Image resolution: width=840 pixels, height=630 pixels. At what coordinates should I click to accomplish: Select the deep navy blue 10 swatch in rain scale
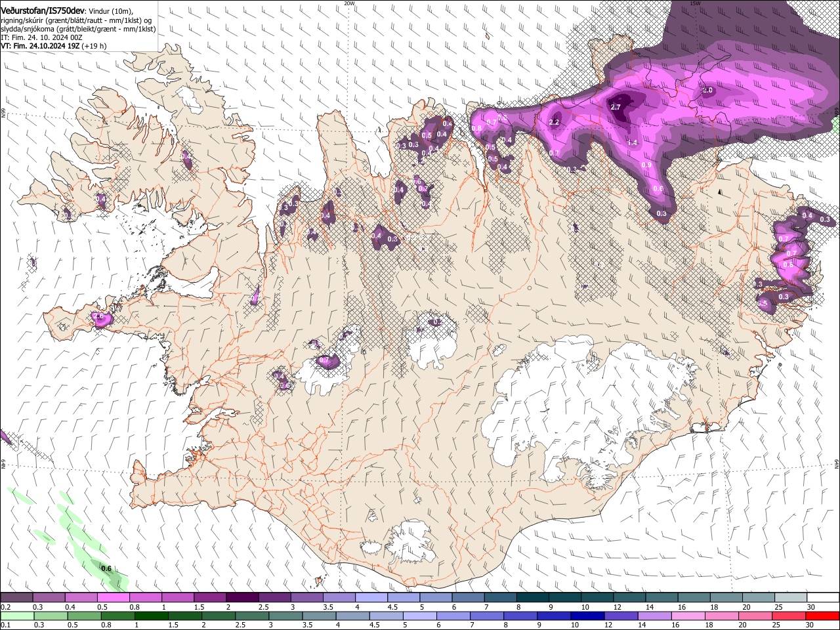(x=587, y=616)
